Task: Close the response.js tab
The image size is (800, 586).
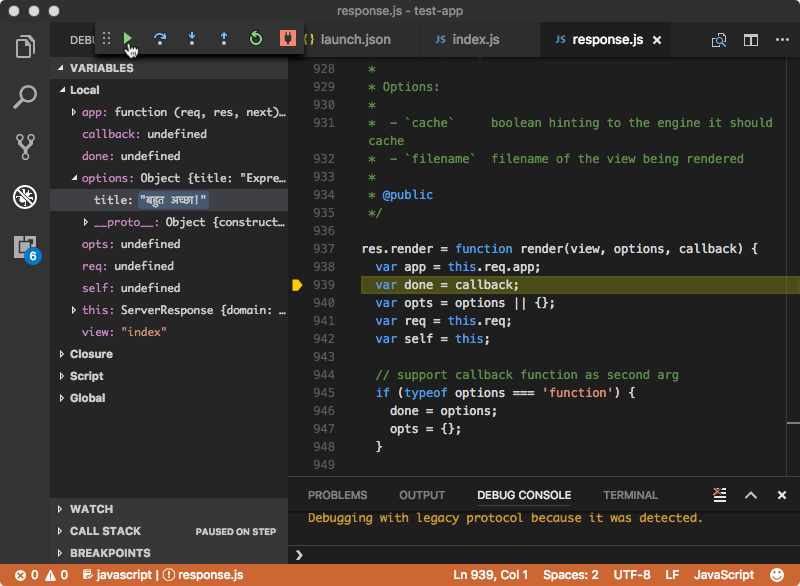Action: [657, 40]
